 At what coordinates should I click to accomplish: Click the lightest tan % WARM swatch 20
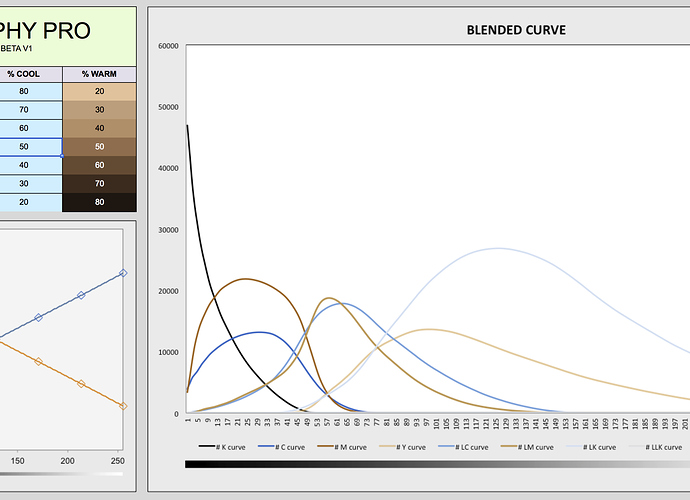coord(99,92)
